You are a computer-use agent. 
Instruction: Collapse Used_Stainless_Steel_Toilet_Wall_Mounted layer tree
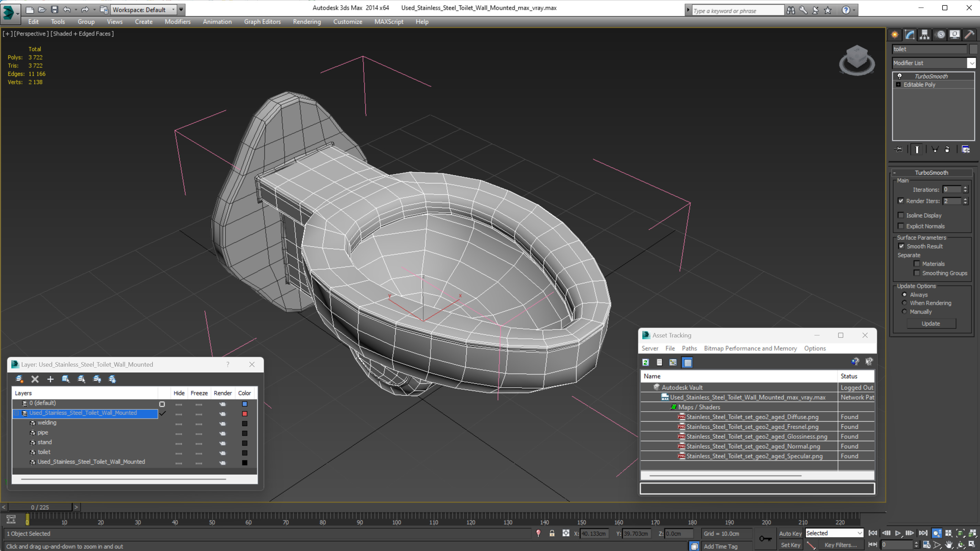click(16, 413)
